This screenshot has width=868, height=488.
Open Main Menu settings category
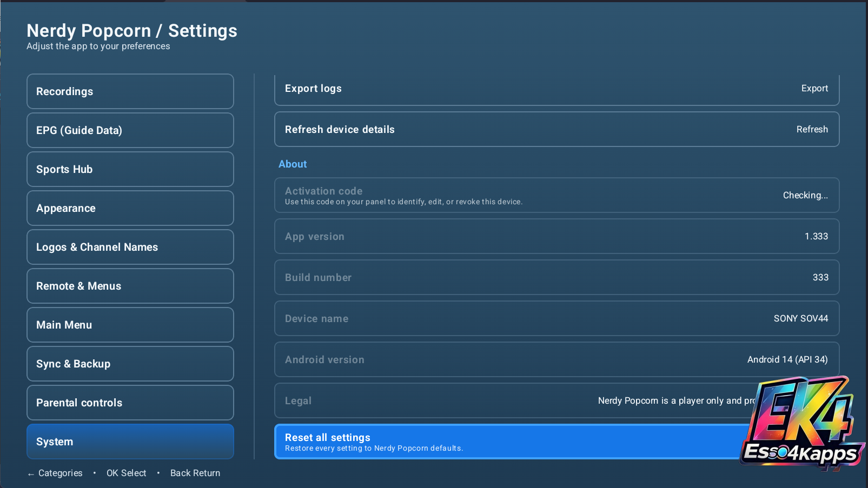tap(130, 325)
